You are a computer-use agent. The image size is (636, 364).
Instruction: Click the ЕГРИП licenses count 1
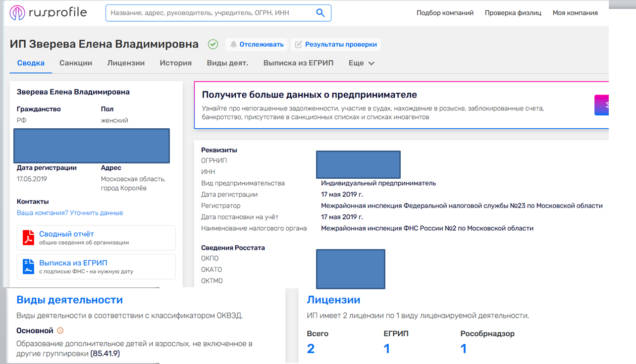[x=387, y=349]
